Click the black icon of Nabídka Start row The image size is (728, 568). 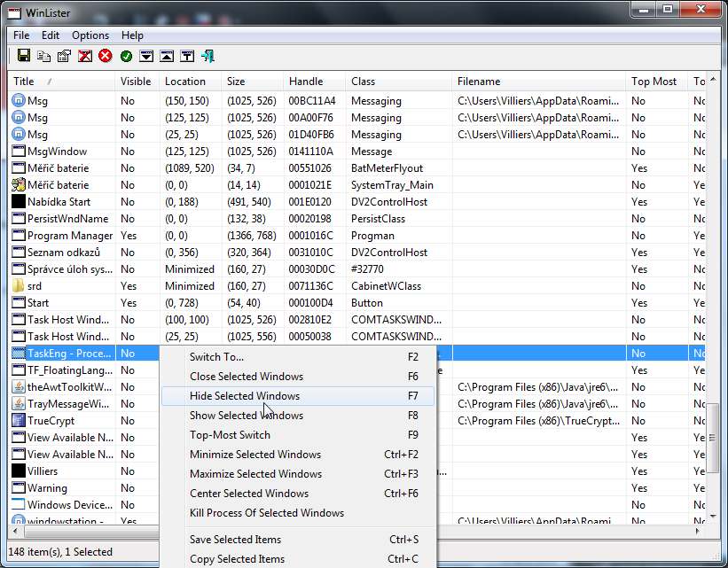coord(18,201)
